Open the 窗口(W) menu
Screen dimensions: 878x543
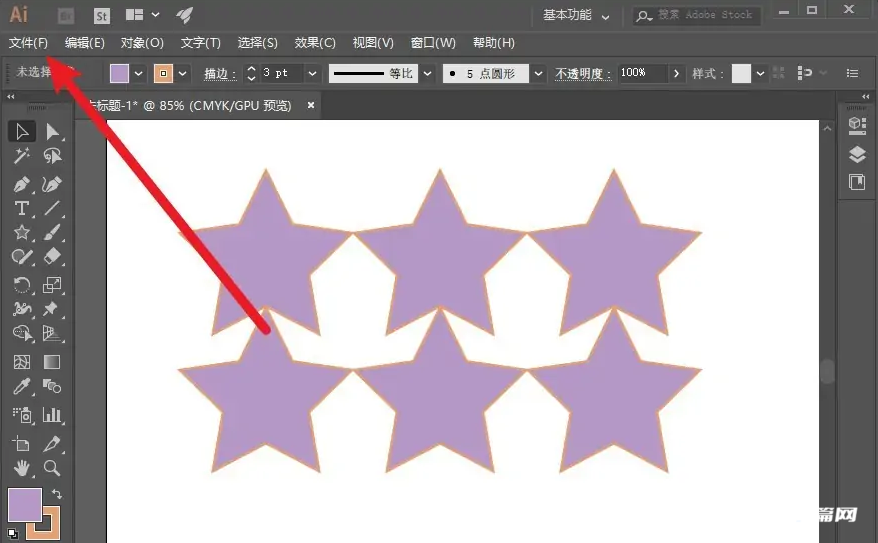tap(433, 43)
